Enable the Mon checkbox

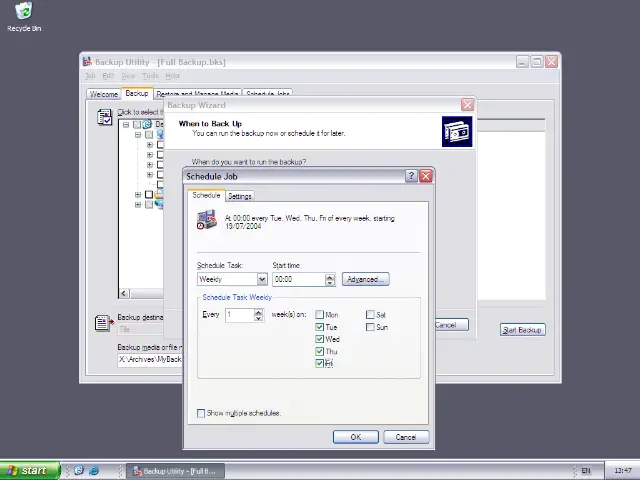[320, 315]
